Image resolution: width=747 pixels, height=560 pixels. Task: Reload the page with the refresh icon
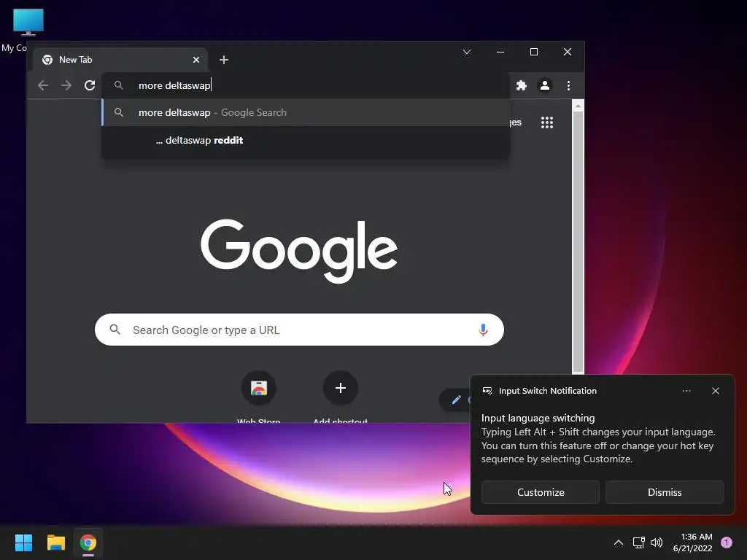click(x=90, y=85)
